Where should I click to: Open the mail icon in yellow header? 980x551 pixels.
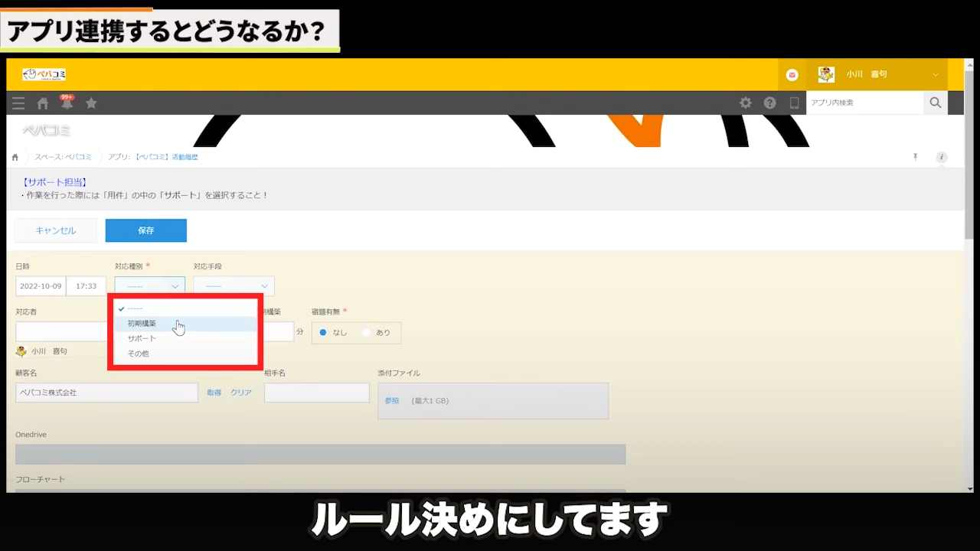[x=792, y=75]
